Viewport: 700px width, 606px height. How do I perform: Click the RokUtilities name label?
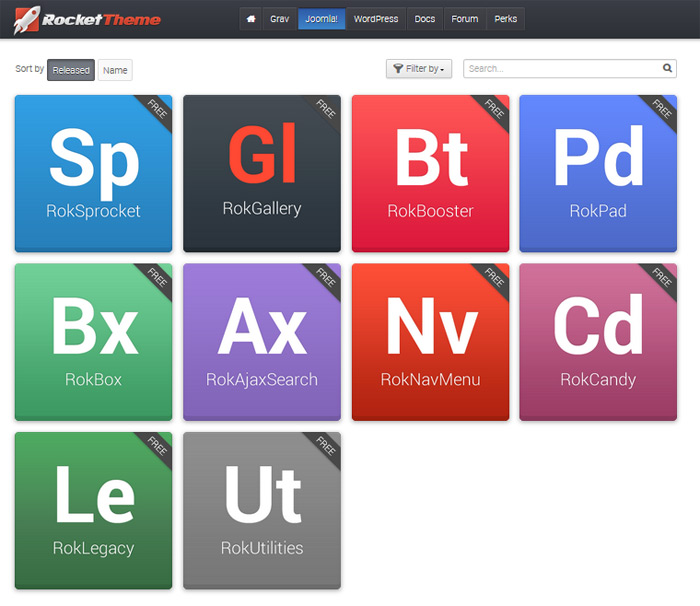tap(262, 548)
